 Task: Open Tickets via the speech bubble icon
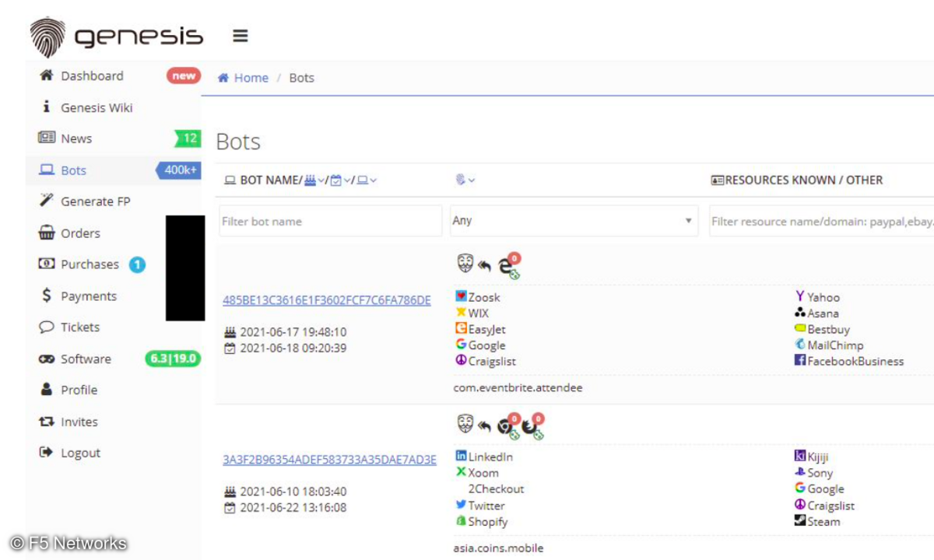click(x=47, y=327)
